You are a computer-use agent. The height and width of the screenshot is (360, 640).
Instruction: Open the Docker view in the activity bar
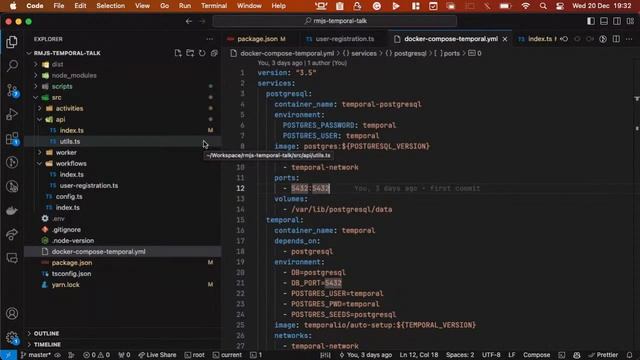[x=12, y=211]
